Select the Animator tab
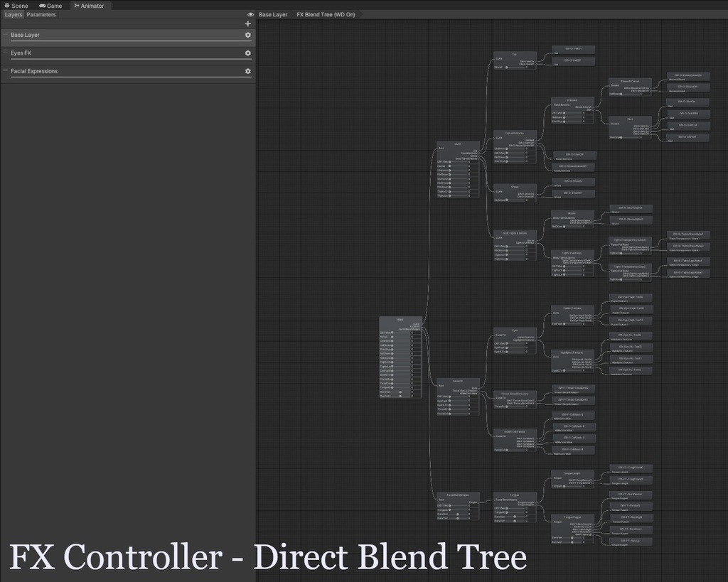The image size is (728, 582). tap(89, 6)
